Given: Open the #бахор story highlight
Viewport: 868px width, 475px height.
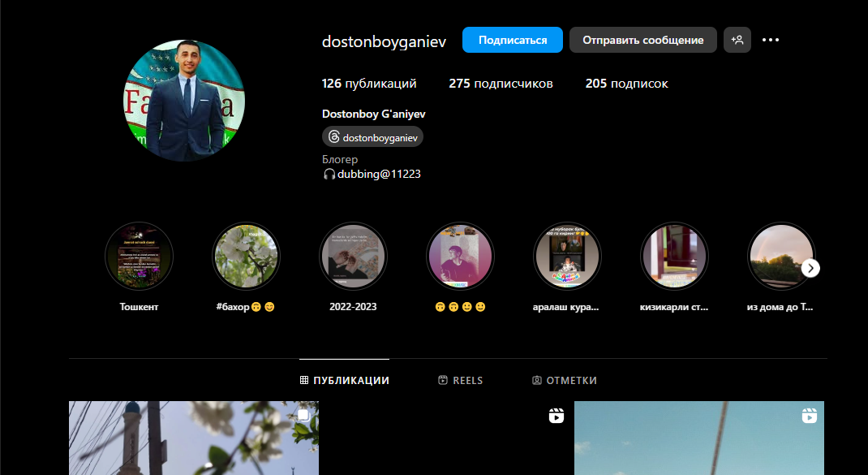Looking at the screenshot, I should 246,257.
